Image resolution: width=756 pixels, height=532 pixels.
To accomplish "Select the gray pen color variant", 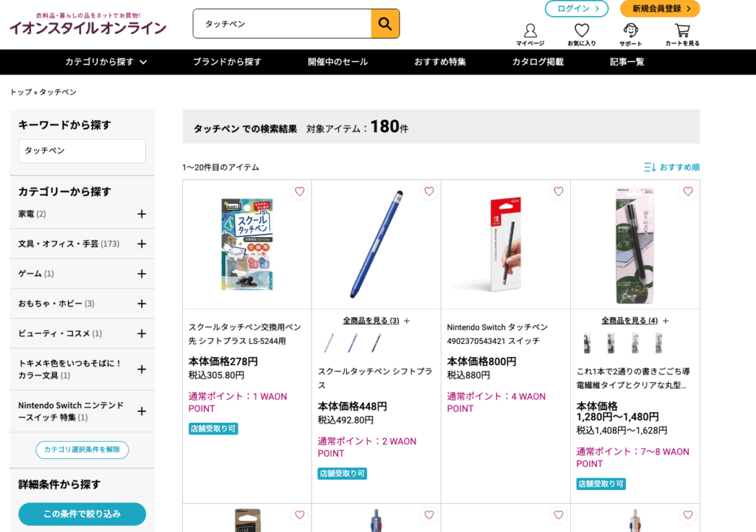I will [x=329, y=343].
